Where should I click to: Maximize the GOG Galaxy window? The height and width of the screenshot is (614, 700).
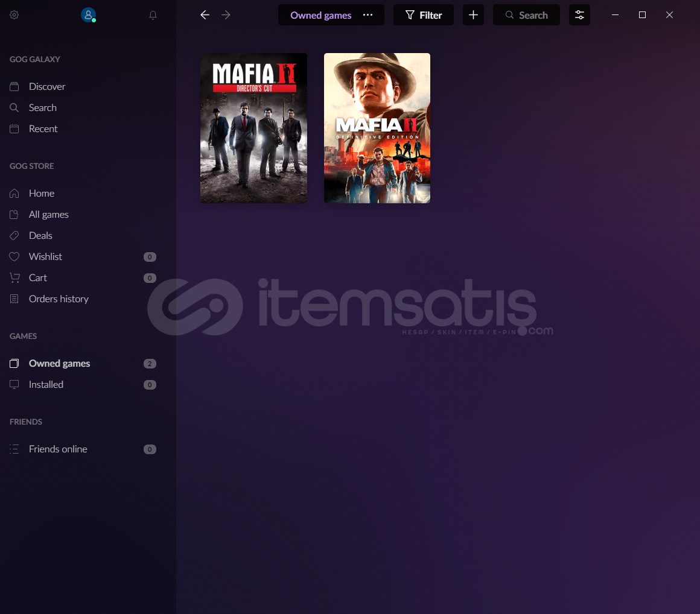point(643,14)
